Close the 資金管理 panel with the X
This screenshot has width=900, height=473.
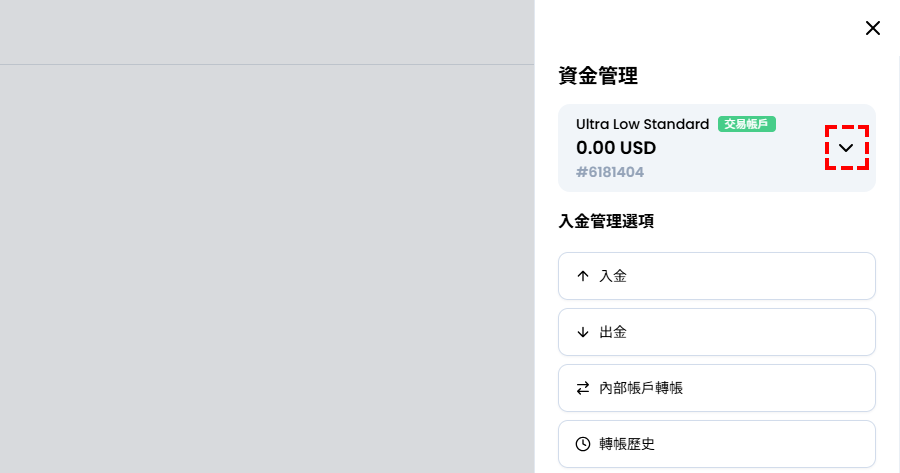872,28
